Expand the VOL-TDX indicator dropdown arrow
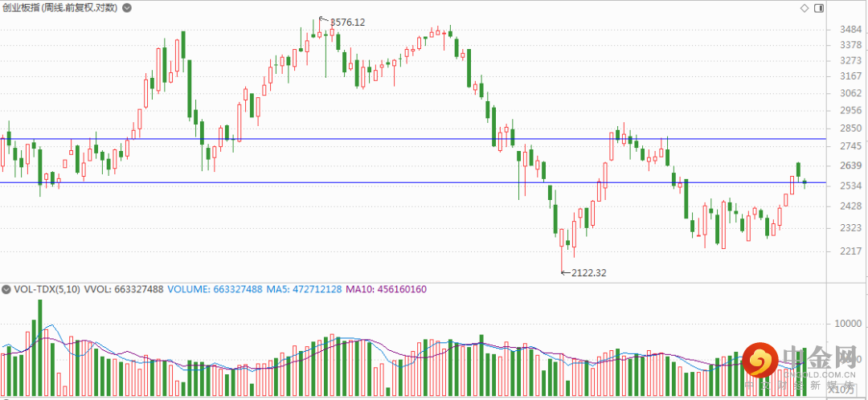 coord(6,289)
